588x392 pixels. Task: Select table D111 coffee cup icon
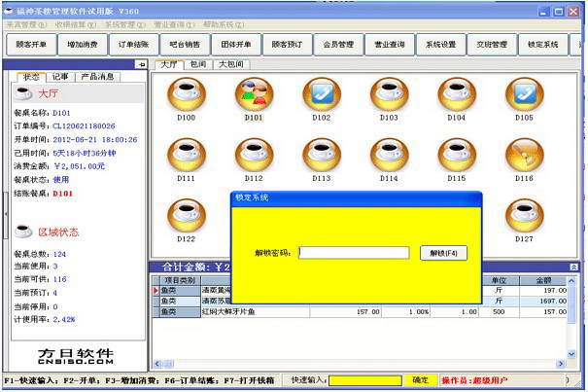coord(187,155)
